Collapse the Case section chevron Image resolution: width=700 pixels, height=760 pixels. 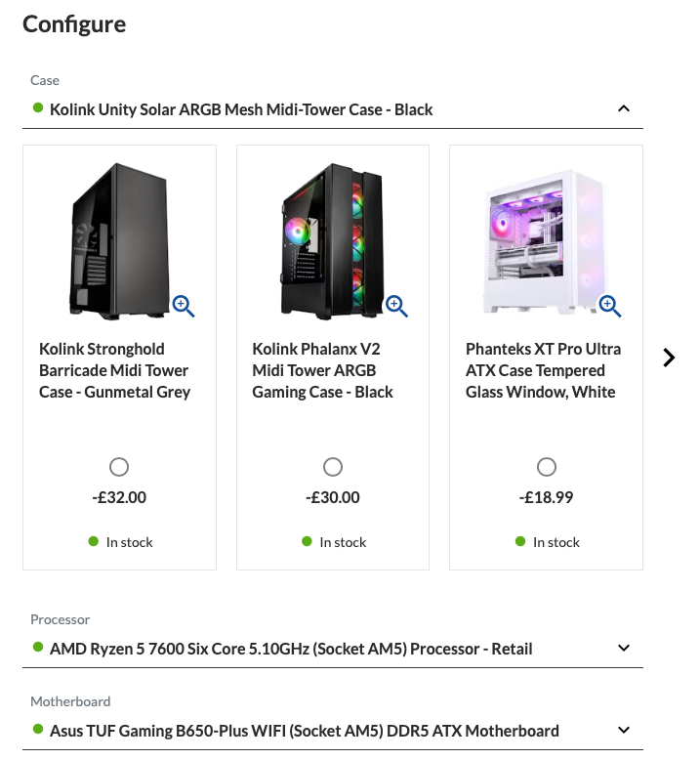[624, 108]
